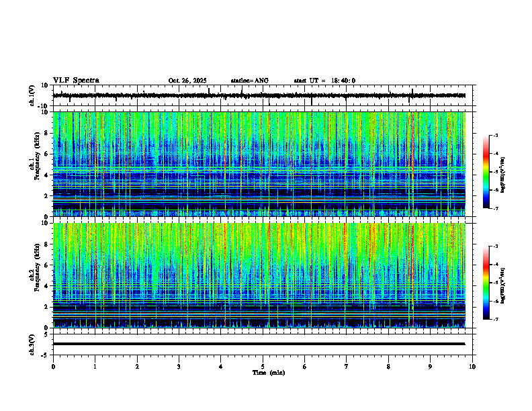This screenshot has width=532, height=411.
Task: Click the "-3" label on ch.1 colorbar
Action: (495, 135)
